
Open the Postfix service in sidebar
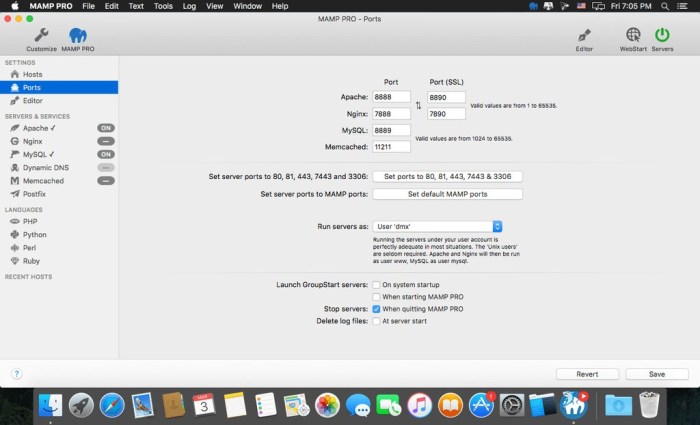coord(35,194)
